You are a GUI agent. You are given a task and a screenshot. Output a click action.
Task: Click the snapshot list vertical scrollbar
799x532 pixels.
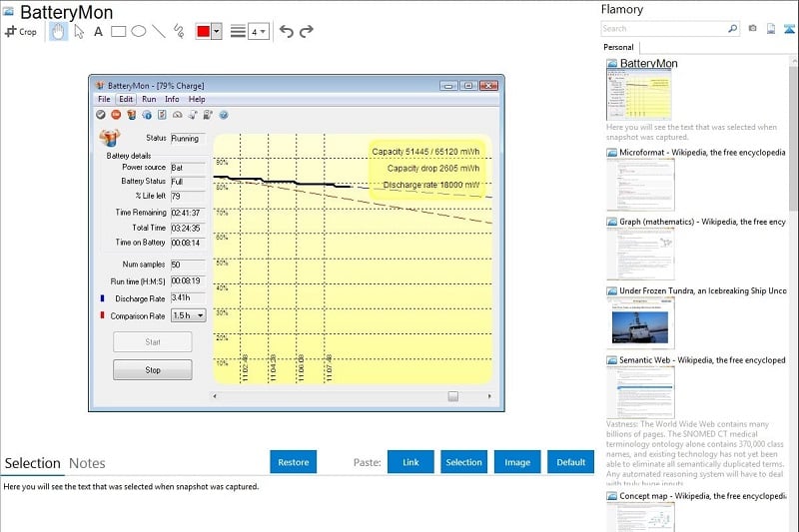pos(793,138)
